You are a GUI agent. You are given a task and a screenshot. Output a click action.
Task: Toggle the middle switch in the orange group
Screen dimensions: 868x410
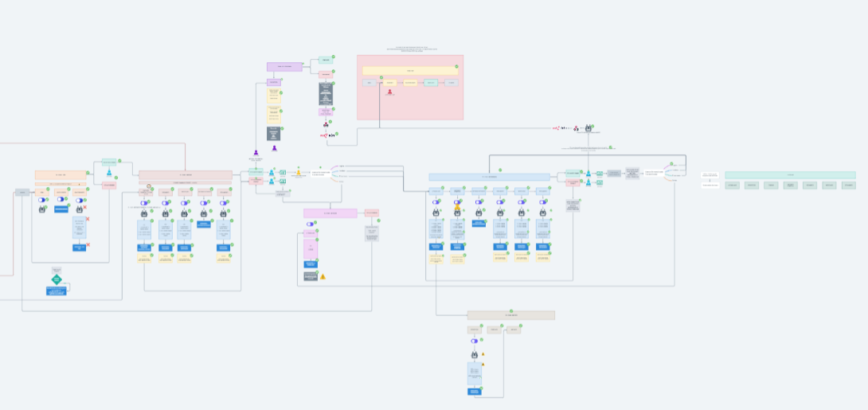pyautogui.click(x=61, y=199)
